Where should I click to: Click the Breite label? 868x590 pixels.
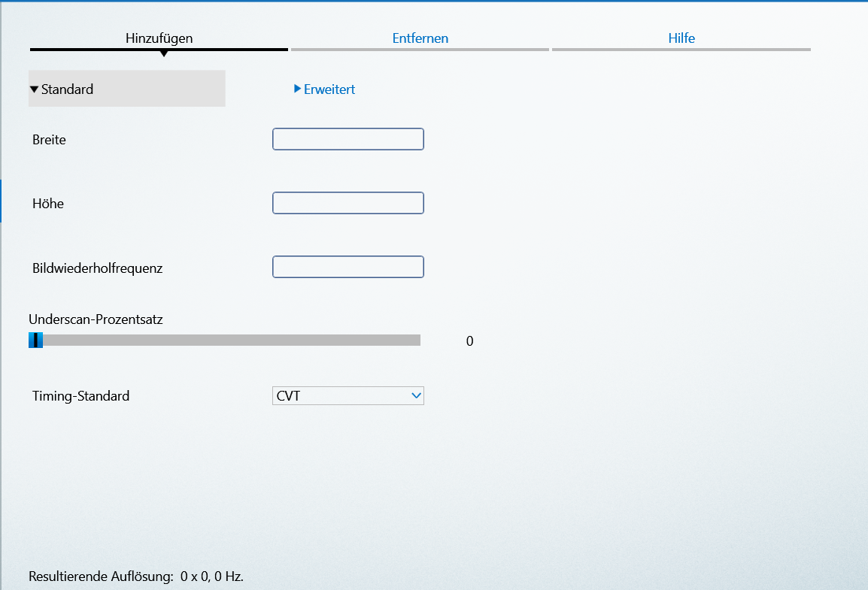pyautogui.click(x=49, y=140)
